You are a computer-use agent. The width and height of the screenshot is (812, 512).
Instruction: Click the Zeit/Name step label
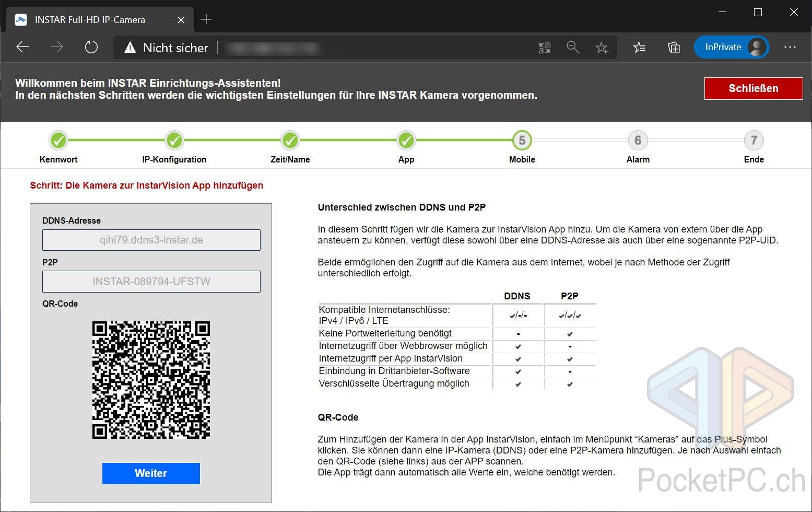coord(290,159)
